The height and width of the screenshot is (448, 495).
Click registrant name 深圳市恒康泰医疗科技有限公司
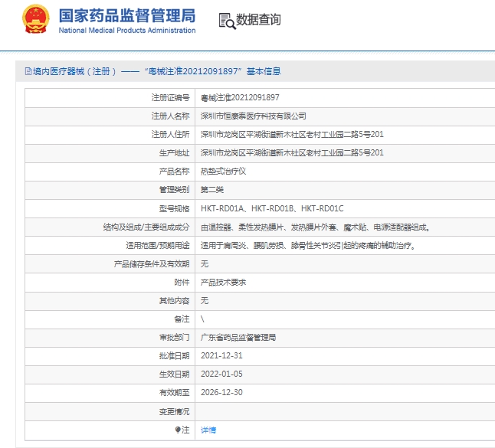[x=254, y=116]
